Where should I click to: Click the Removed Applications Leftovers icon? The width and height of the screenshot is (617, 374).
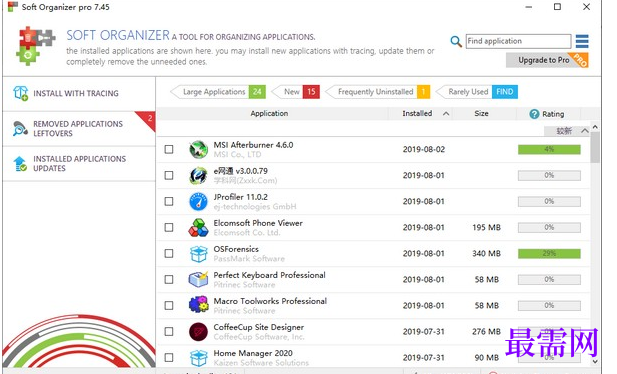(x=20, y=128)
